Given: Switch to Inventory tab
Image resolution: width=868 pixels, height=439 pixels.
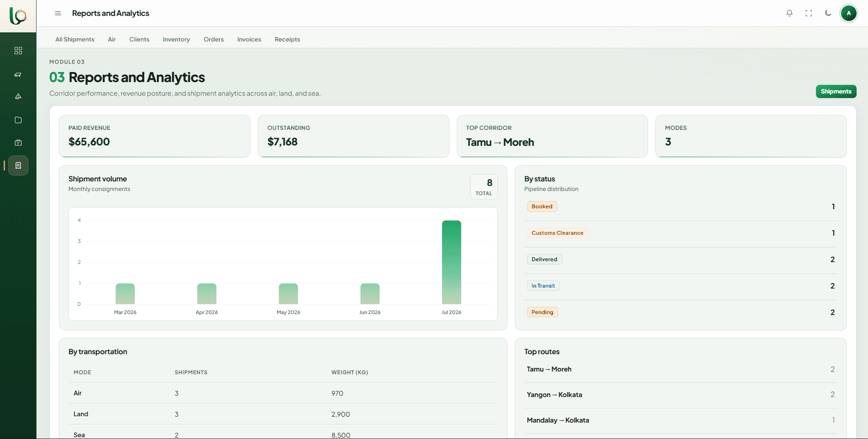Looking at the screenshot, I should 176,40.
